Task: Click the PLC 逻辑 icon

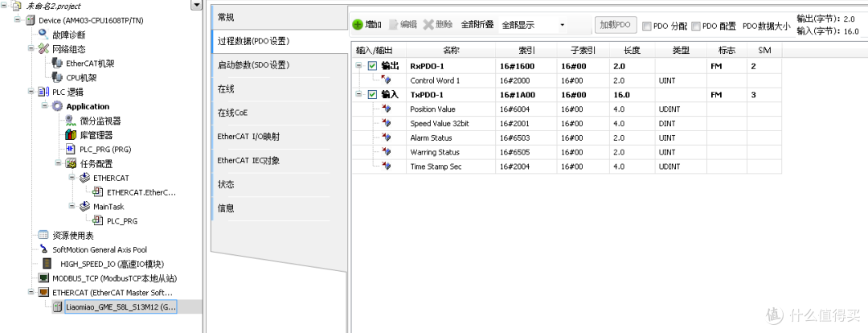Action: [43, 92]
